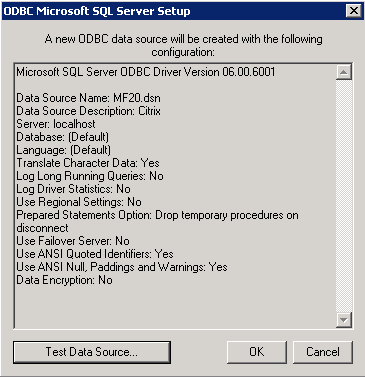The width and height of the screenshot is (365, 377).
Task: Click the Prepared Statements Option line
Action: [x=157, y=221]
